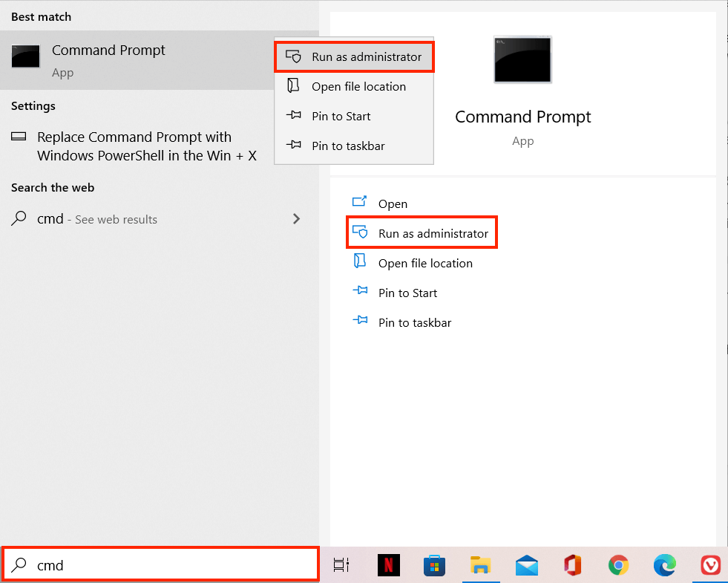The height and width of the screenshot is (583, 728).
Task: Launch Microsoft Office from taskbar
Action: click(x=571, y=565)
